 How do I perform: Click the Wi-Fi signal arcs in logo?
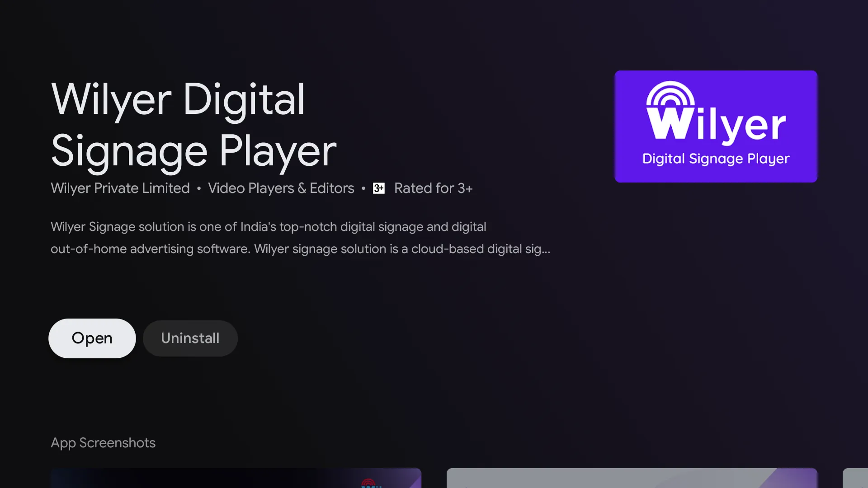pos(670,94)
